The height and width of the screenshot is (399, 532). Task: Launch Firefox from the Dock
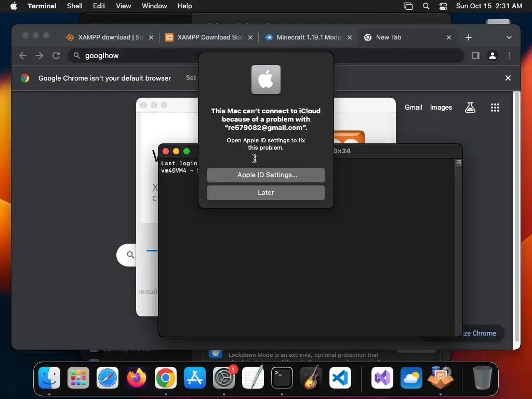pyautogui.click(x=137, y=378)
